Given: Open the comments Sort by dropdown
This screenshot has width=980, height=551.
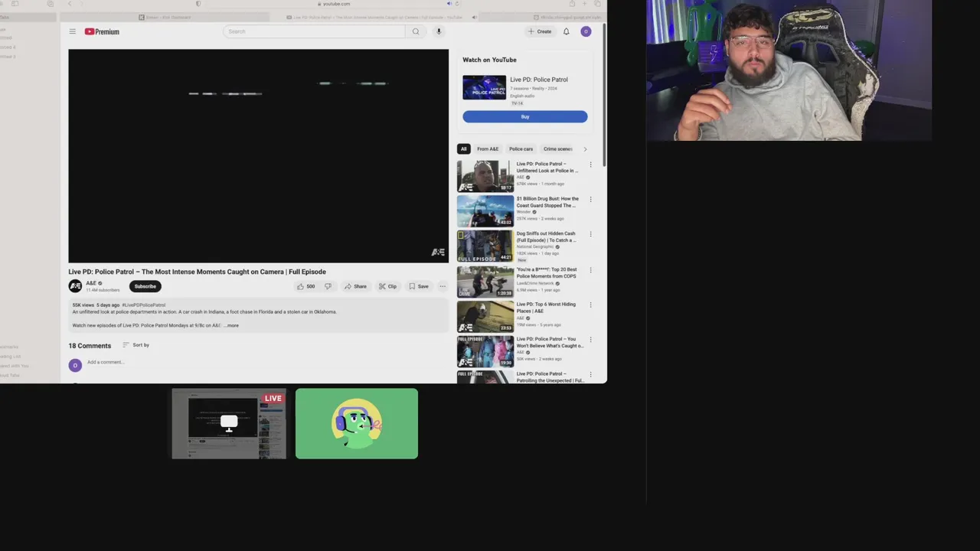Looking at the screenshot, I should tap(136, 345).
